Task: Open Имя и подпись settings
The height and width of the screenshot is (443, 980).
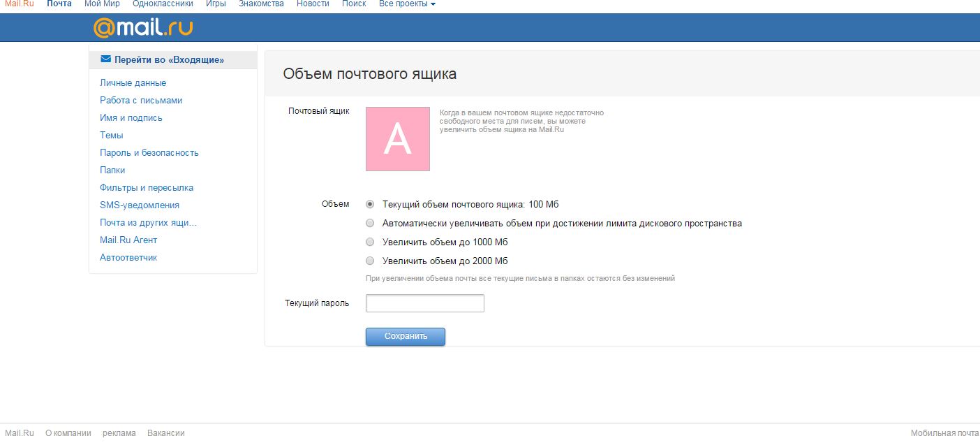Action: (x=131, y=118)
